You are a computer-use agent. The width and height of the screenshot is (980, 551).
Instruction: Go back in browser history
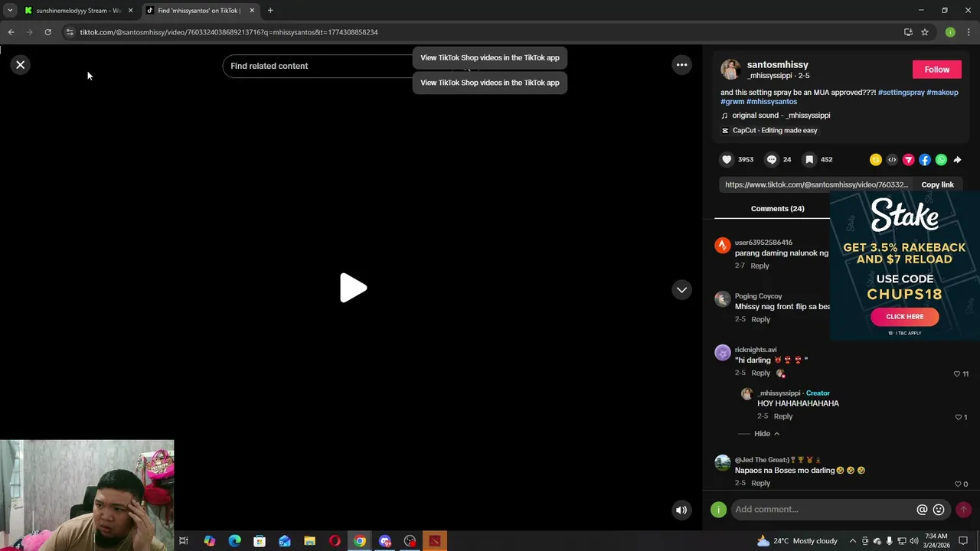point(11,32)
